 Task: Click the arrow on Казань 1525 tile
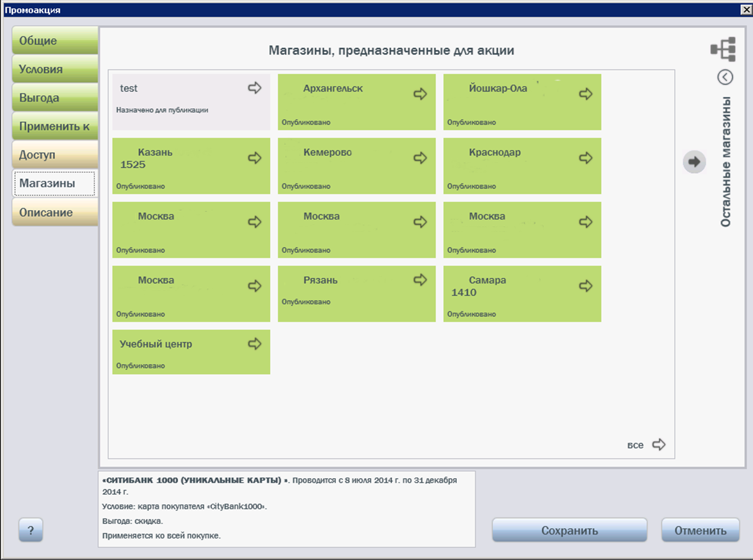254,157
